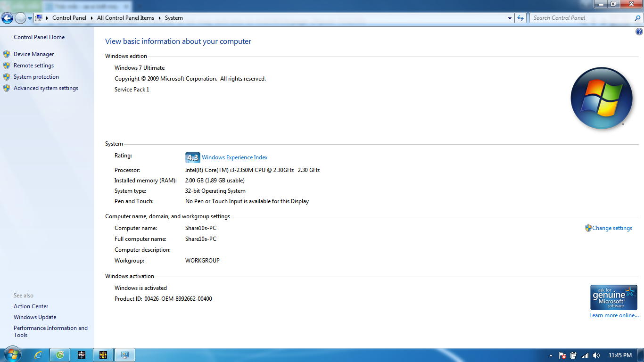
Task: Click the Refresh button beside address bar
Action: tap(520, 18)
